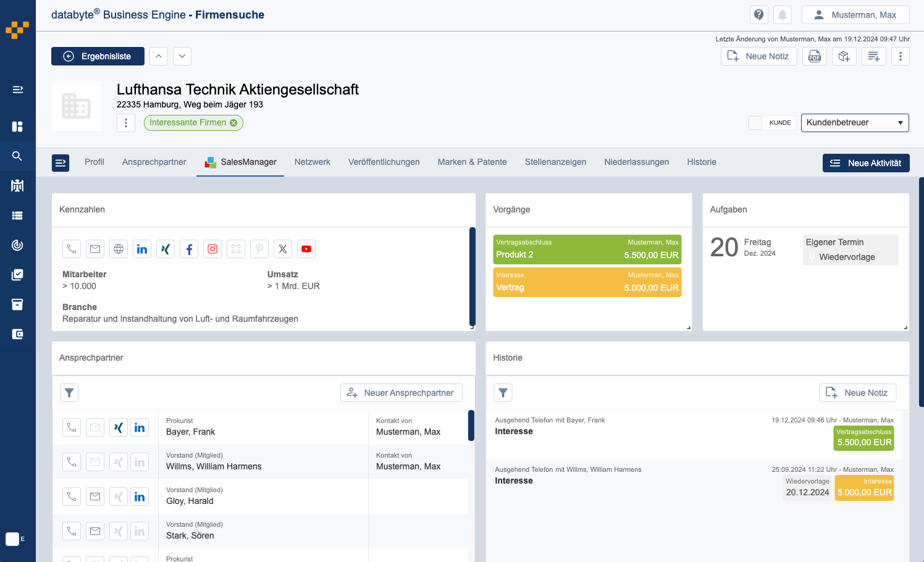This screenshot has height=562, width=924.
Task: Click the YouTube icon in Kennzahlen
Action: pos(306,249)
